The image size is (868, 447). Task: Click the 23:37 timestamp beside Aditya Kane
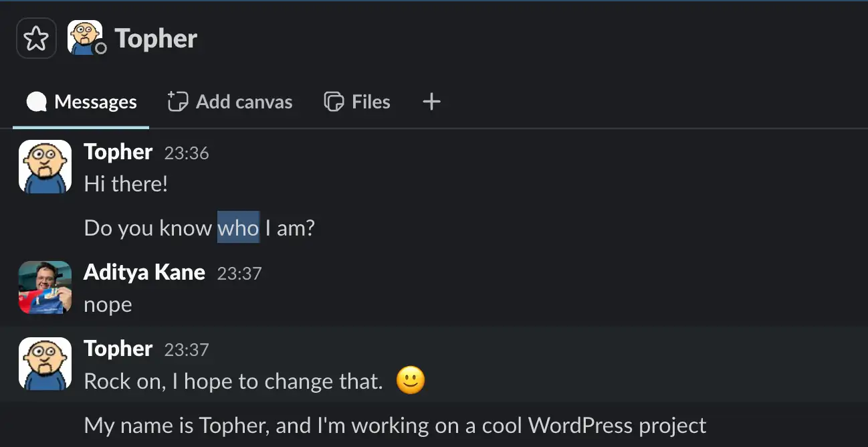[x=239, y=274]
